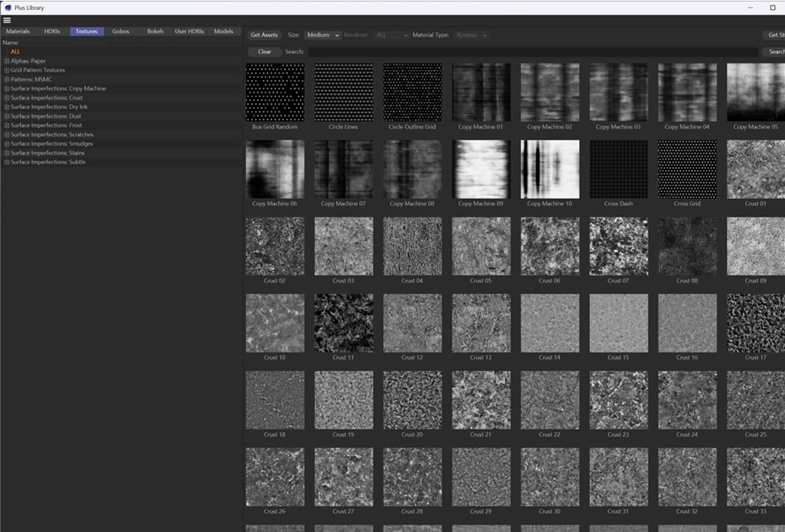The width and height of the screenshot is (785, 532).
Task: Switch to the HDRIs tab
Action: click(52, 32)
